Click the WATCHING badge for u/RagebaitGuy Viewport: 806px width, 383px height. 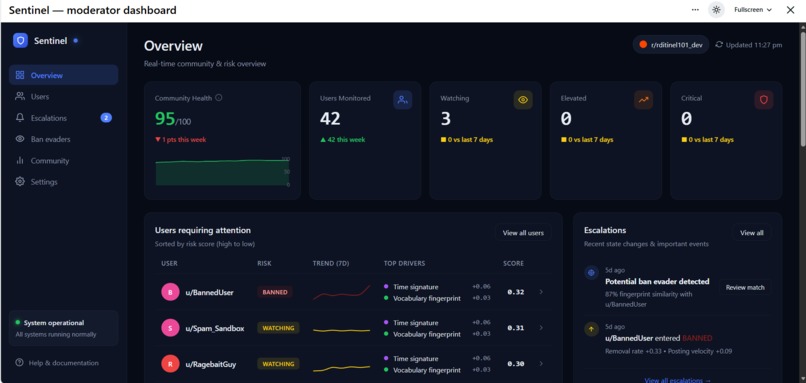click(278, 364)
